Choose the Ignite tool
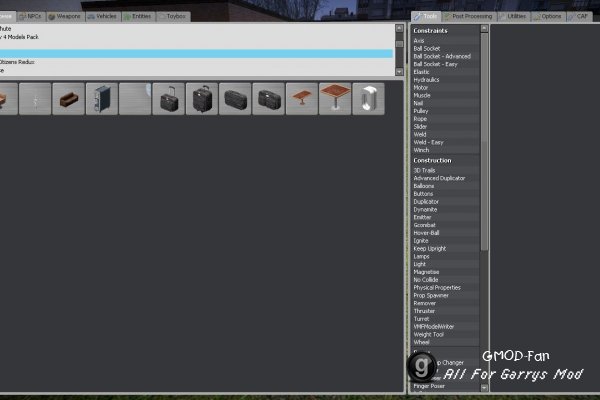 point(445,241)
